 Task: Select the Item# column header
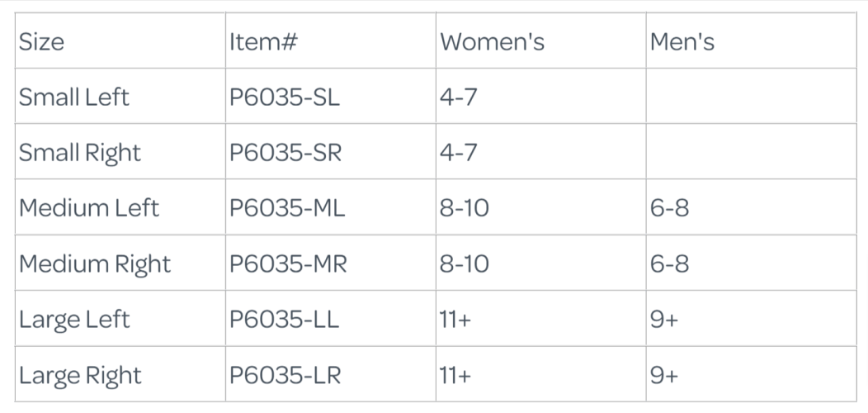[262, 41]
